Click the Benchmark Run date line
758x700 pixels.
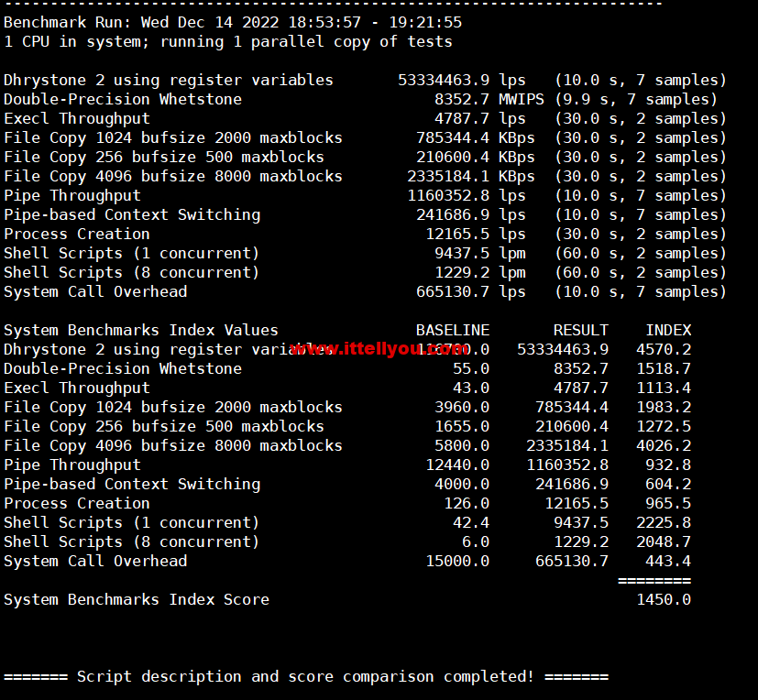[233, 22]
